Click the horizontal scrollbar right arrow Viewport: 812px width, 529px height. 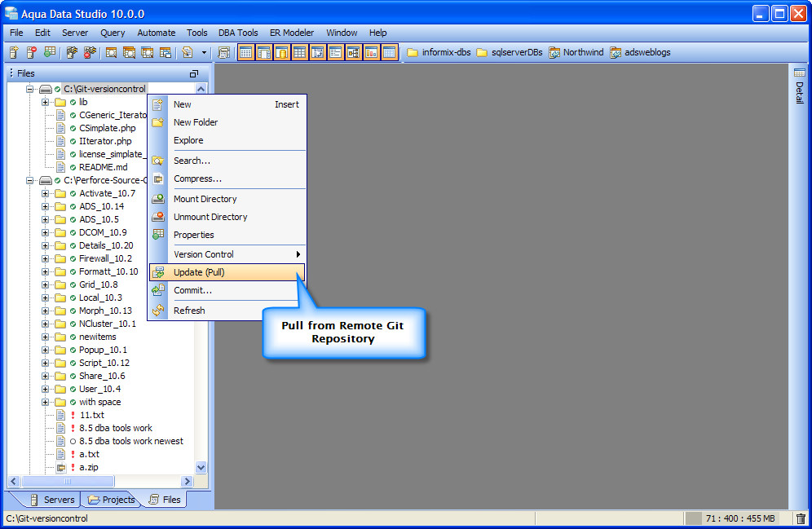188,482
